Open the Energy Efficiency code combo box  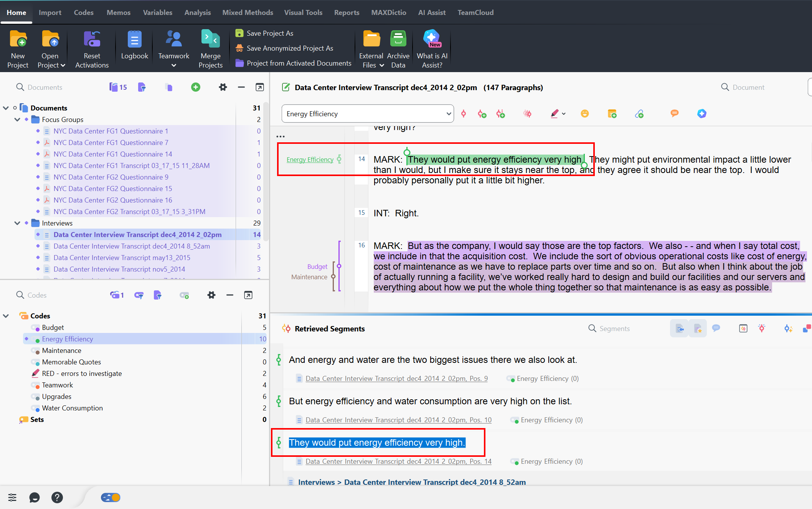coord(367,114)
